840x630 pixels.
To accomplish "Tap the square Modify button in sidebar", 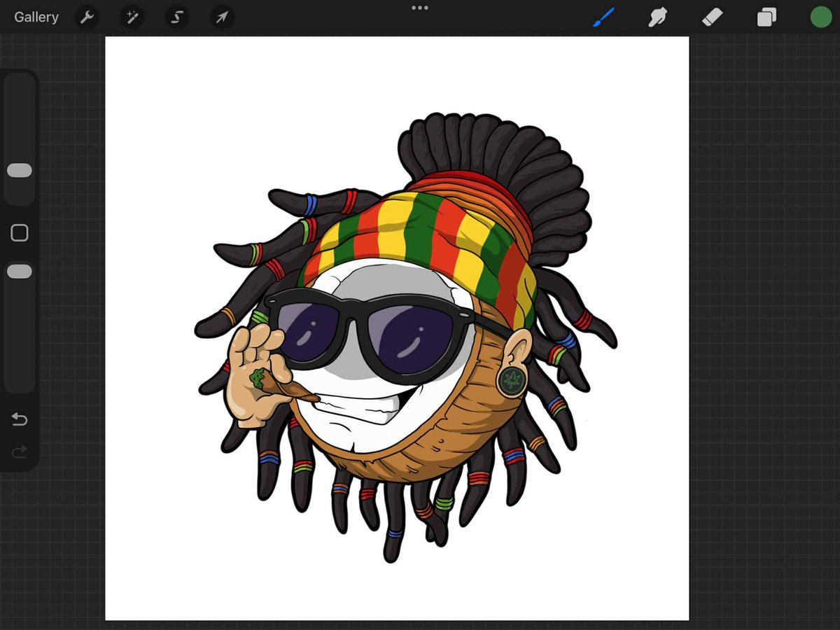I will point(20,233).
